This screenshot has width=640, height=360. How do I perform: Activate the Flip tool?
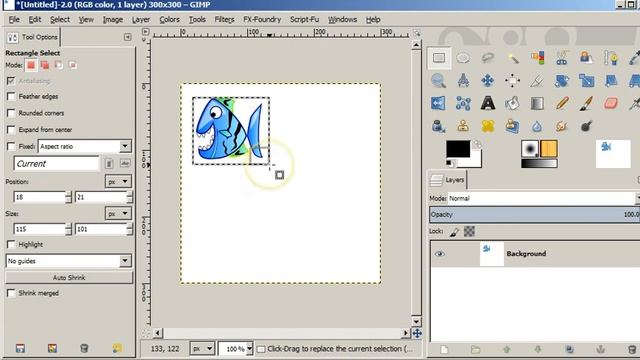coord(439,103)
